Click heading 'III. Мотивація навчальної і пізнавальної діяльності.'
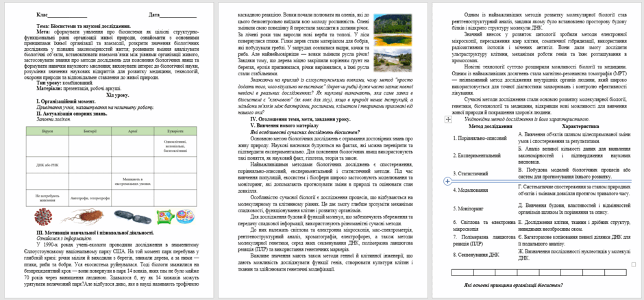644x300 pixels. click(x=95, y=233)
